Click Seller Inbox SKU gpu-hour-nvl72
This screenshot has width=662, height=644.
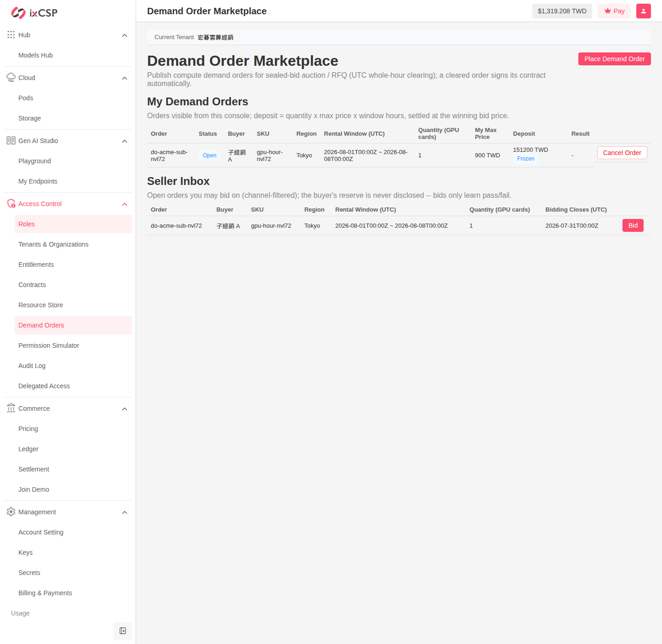click(271, 226)
